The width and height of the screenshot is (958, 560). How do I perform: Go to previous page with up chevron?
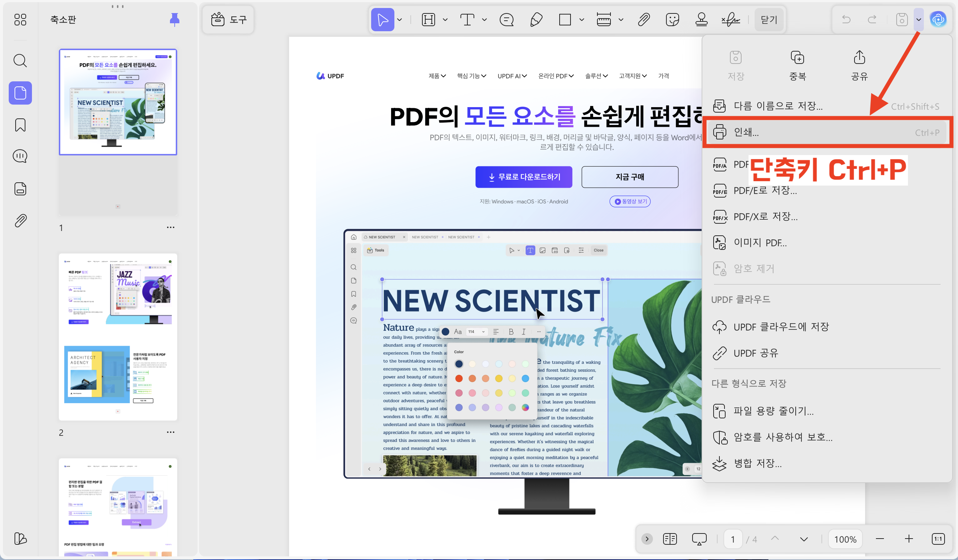(775, 538)
